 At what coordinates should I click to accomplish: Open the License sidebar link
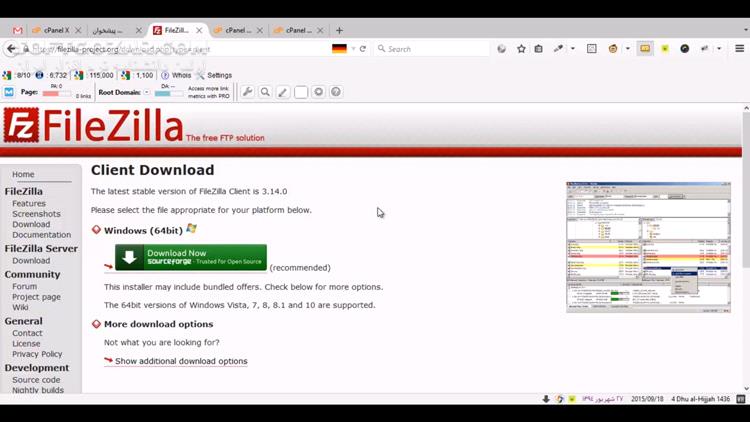pyautogui.click(x=26, y=344)
